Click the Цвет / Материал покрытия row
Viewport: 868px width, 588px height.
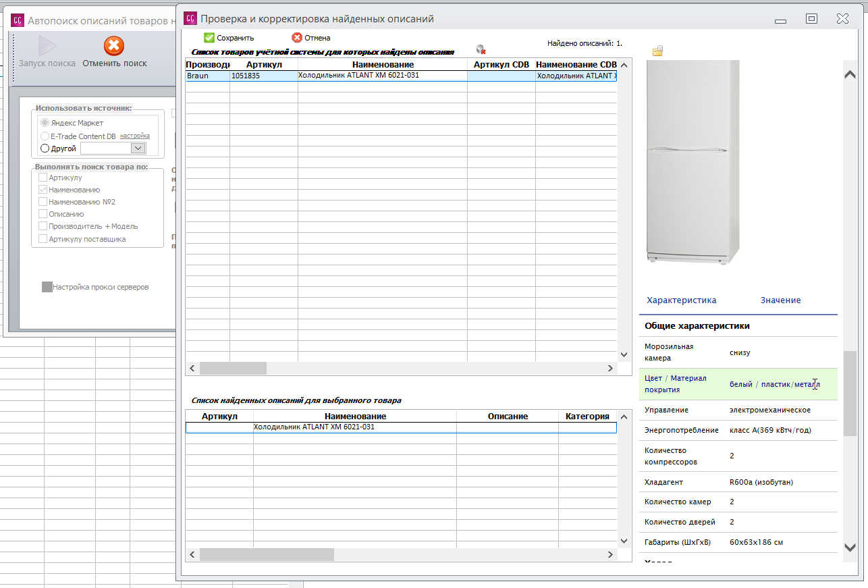point(738,384)
